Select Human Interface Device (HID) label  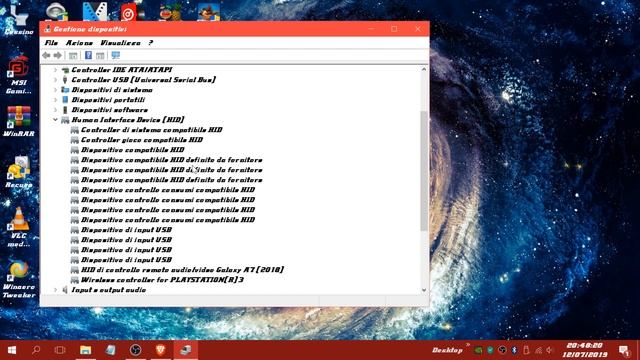(128, 120)
